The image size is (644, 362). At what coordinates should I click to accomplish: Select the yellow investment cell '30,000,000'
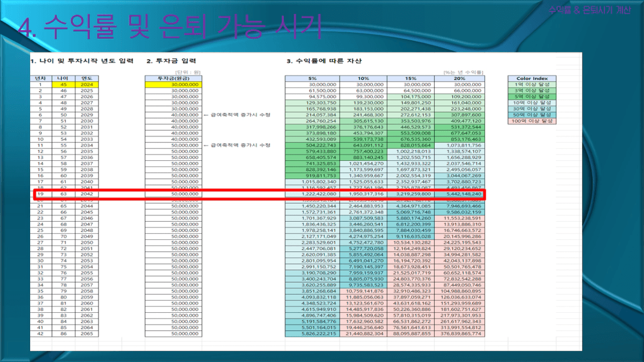tap(173, 85)
